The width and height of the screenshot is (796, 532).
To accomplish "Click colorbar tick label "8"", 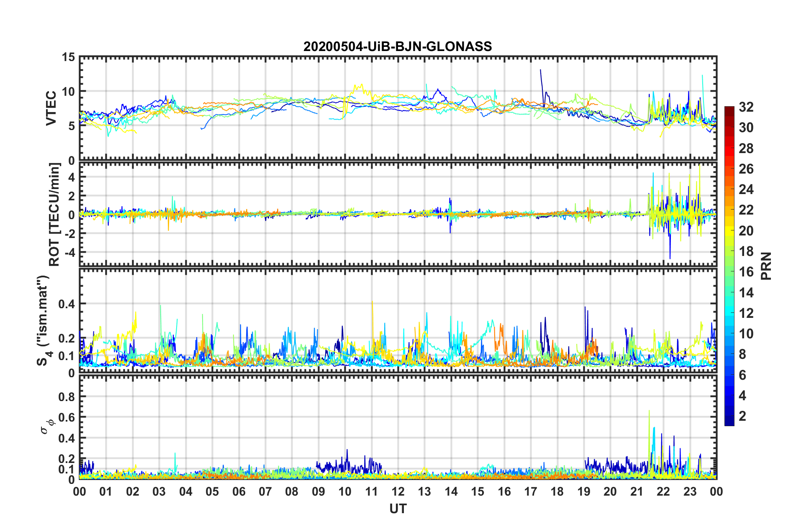I will coord(742,355).
